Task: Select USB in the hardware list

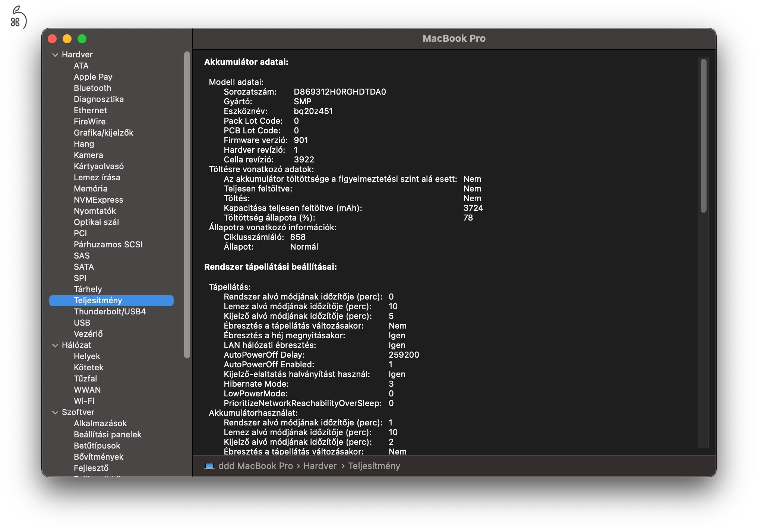Action: tap(82, 323)
